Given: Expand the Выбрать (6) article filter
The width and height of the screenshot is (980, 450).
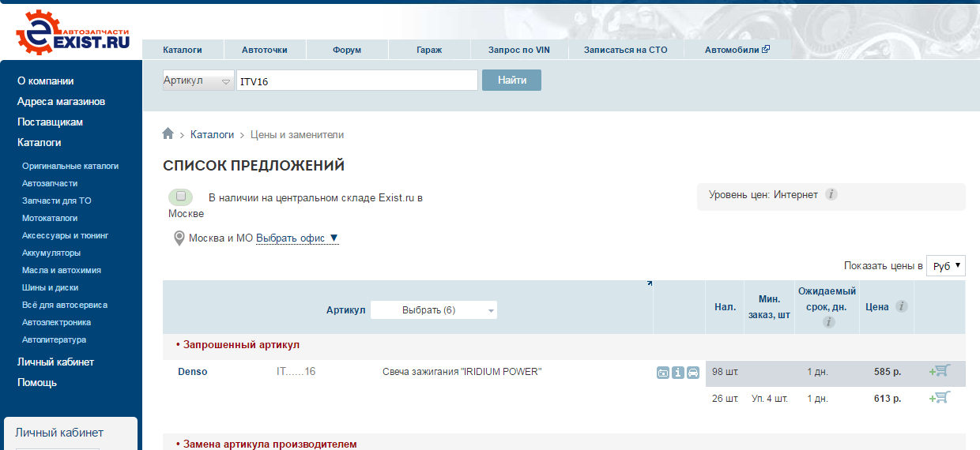Looking at the screenshot, I should coord(434,310).
